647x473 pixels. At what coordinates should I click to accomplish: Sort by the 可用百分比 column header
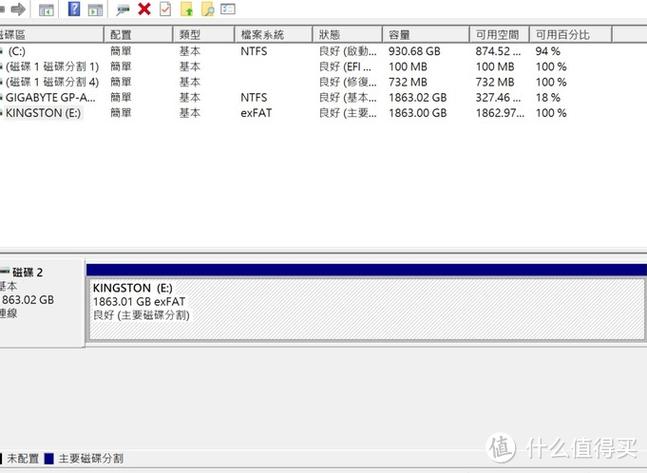pos(570,35)
